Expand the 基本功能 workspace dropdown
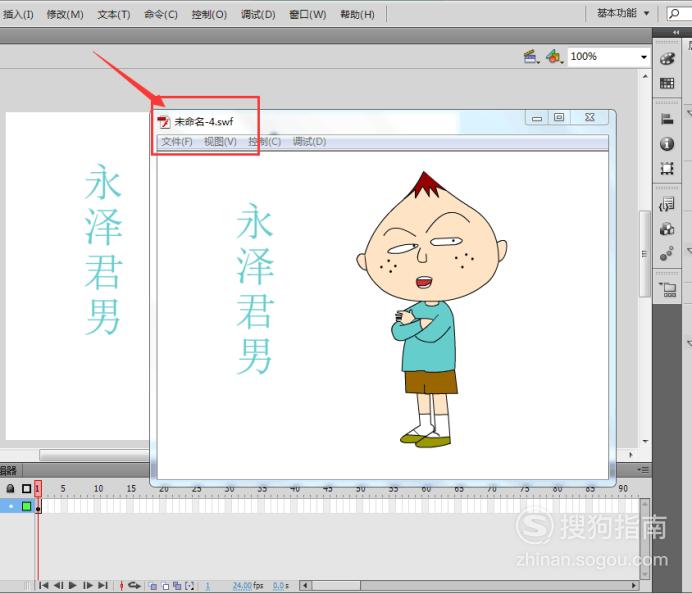The image size is (692, 594). [x=623, y=13]
